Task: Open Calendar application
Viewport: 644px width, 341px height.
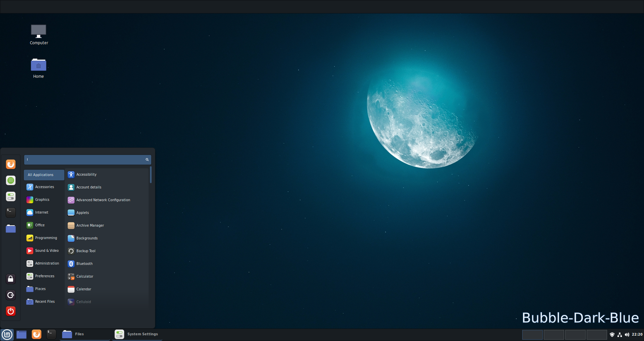Action: coord(107,289)
